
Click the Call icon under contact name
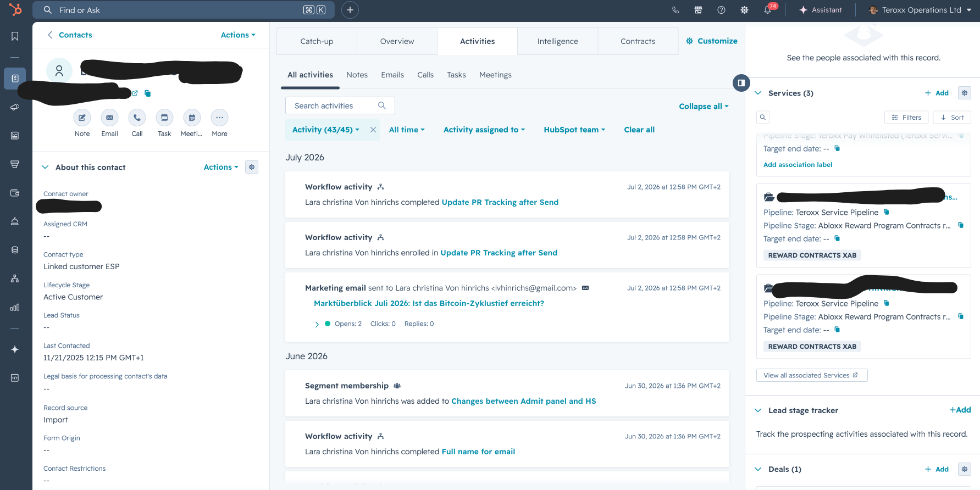pos(137,118)
